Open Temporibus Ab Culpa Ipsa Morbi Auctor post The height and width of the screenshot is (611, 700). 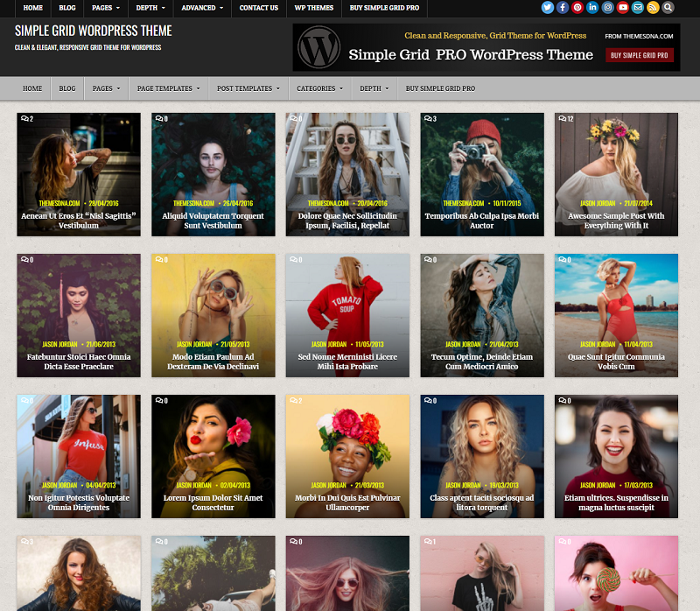(482, 221)
